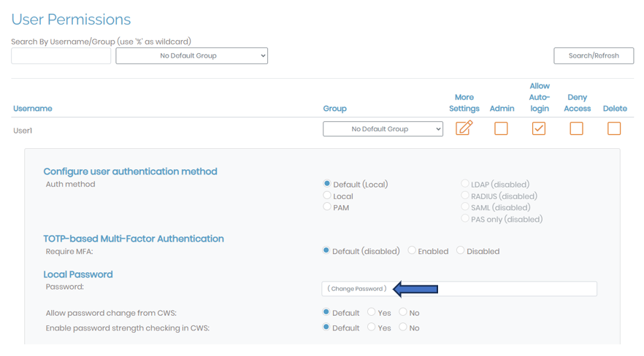Click the Search/Refresh button
The height and width of the screenshot is (356, 644).
pyautogui.click(x=594, y=55)
